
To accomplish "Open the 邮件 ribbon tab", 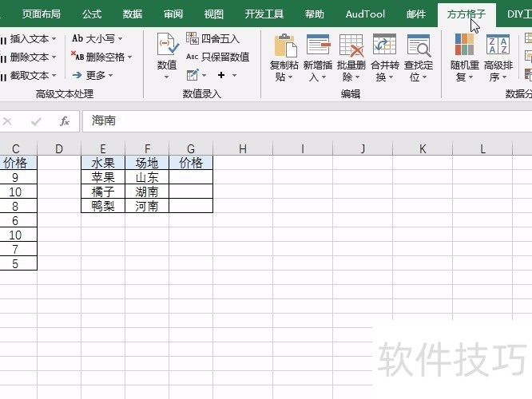I will (x=416, y=14).
